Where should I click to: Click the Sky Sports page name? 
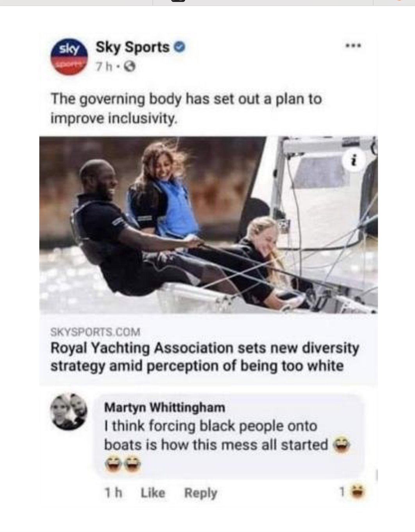tap(132, 47)
